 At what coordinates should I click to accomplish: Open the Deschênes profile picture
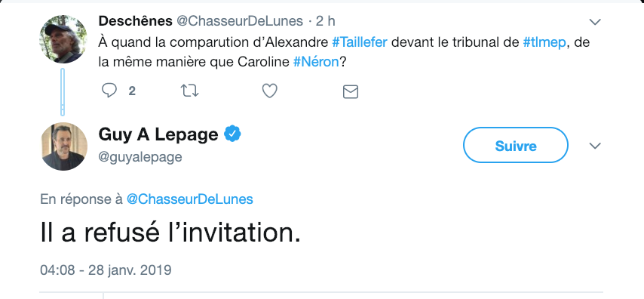[63, 39]
